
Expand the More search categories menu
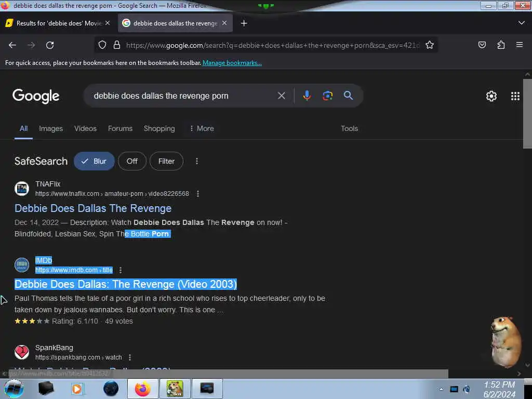pyautogui.click(x=202, y=129)
